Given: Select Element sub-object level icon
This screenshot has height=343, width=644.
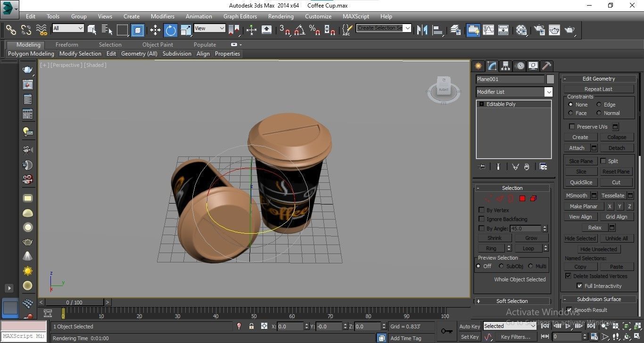Looking at the screenshot, I should point(533,198).
